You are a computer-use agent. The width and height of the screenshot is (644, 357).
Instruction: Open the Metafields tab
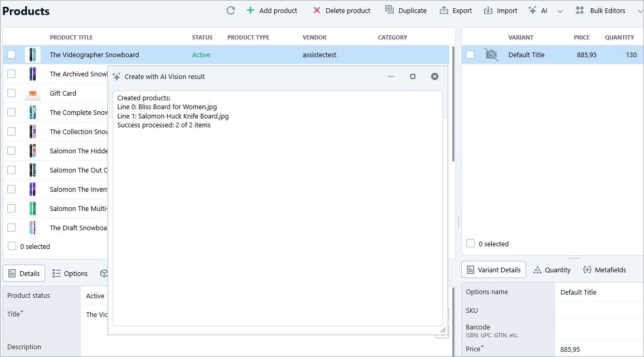605,270
